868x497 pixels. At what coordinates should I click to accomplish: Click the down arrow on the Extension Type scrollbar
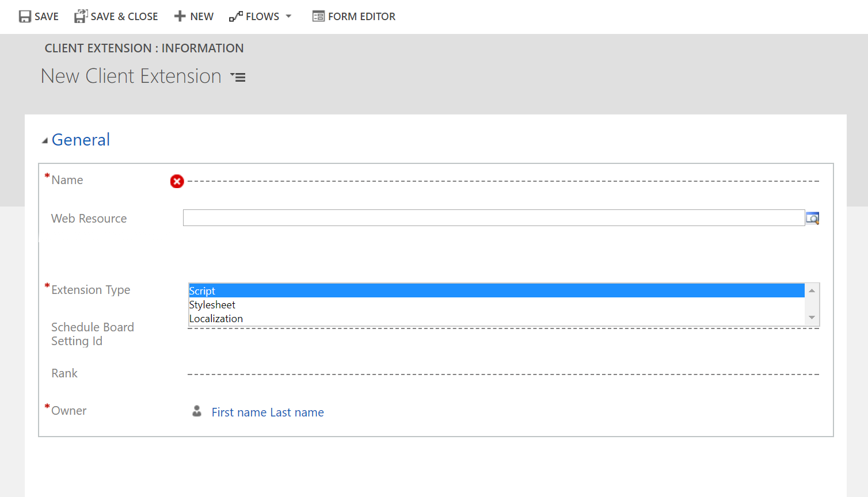coord(812,318)
